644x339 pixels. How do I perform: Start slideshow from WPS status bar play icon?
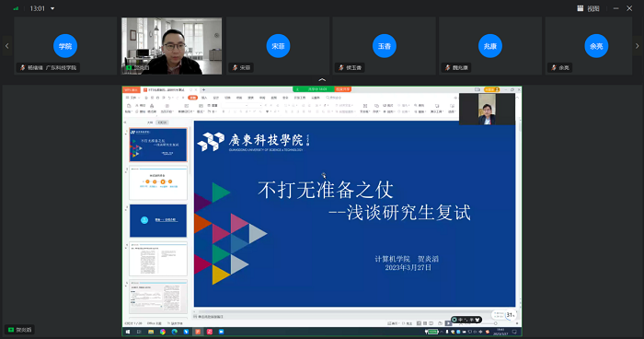coord(448,323)
